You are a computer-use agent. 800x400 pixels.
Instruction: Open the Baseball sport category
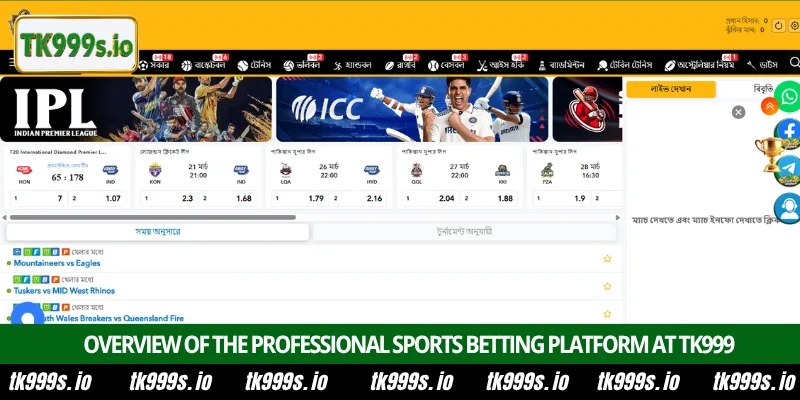point(446,65)
